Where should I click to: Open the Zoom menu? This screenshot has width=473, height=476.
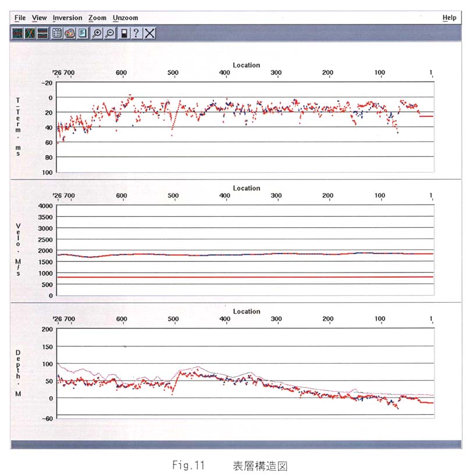pos(97,18)
